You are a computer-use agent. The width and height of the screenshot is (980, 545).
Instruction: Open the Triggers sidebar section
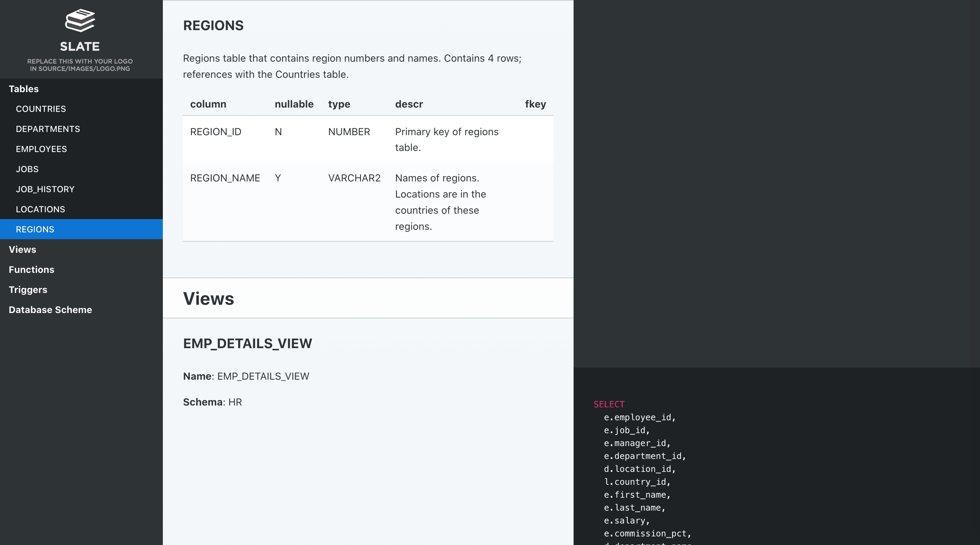tap(28, 290)
